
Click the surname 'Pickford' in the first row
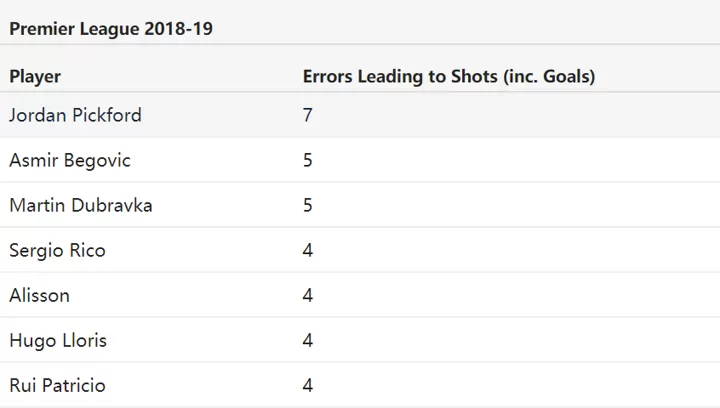pos(105,115)
